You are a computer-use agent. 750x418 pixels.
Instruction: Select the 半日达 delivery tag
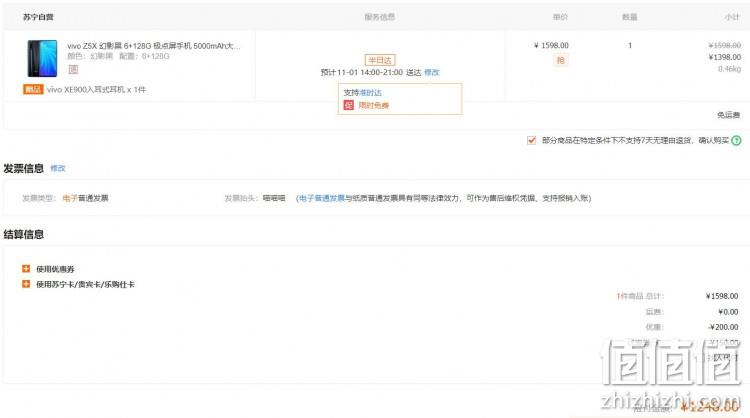380,60
